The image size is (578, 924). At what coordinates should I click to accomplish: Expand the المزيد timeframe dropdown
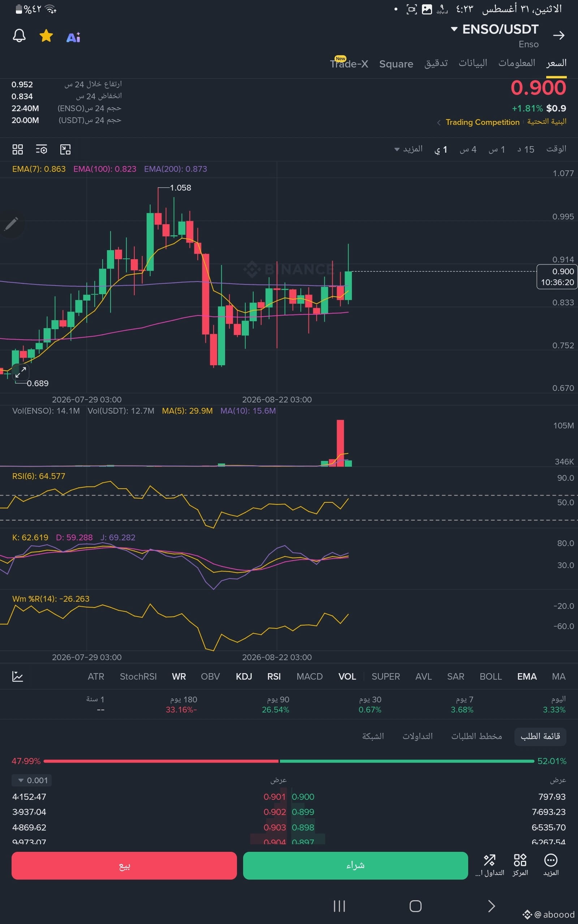click(x=408, y=149)
